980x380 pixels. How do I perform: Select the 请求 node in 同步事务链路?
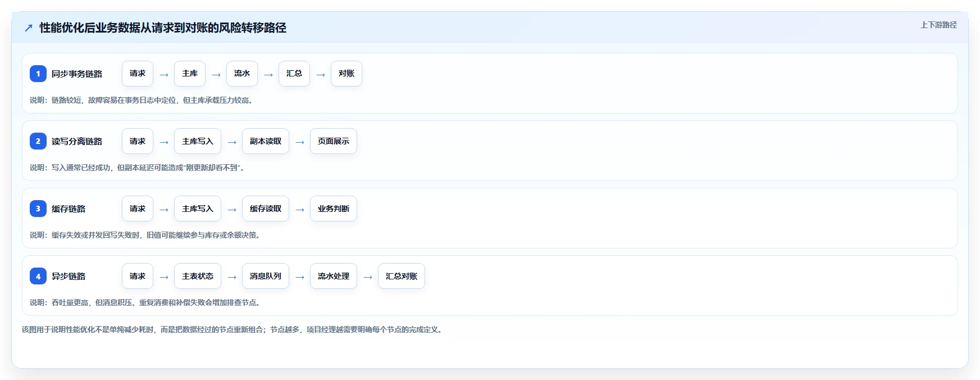pyautogui.click(x=138, y=74)
